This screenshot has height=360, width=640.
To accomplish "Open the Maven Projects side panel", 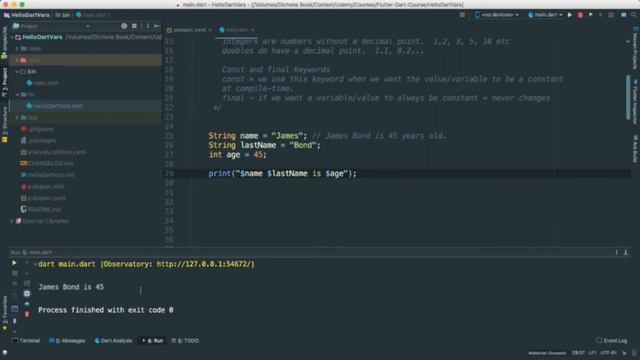I will coord(635,48).
